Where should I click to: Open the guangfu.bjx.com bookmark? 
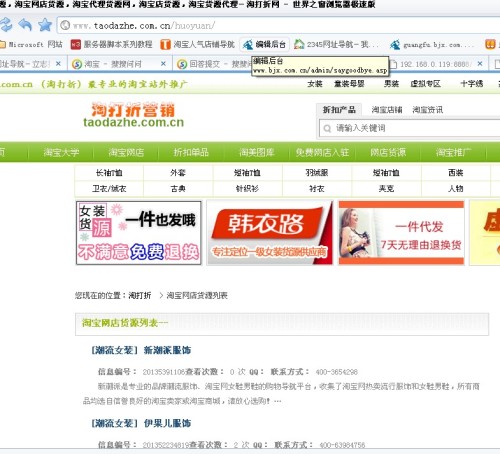432,44
